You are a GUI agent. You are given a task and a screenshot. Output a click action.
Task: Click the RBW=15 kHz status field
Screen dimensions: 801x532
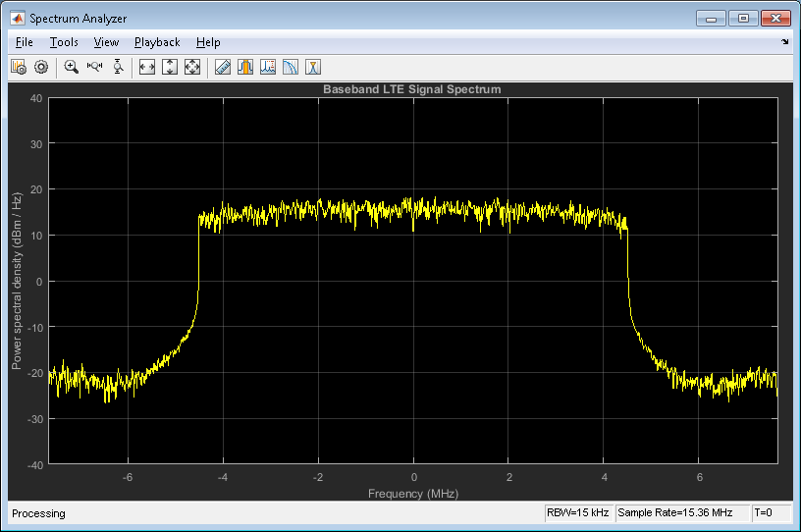[x=578, y=512]
